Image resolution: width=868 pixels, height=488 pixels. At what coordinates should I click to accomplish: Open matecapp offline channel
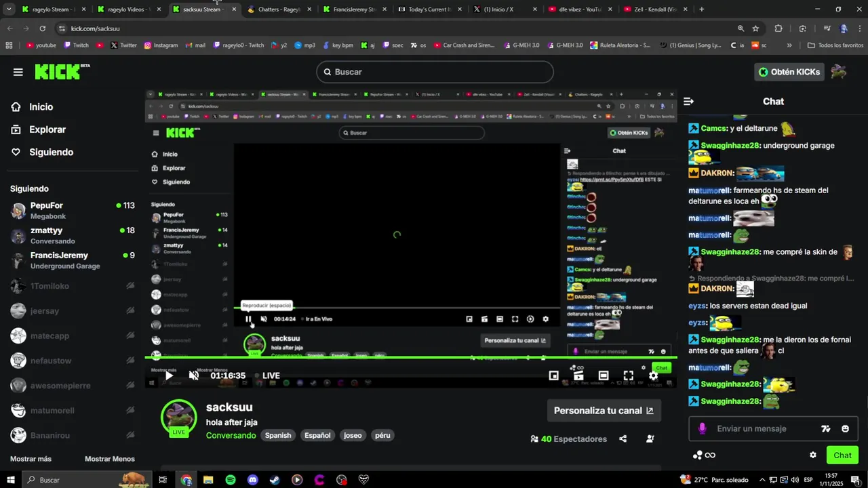72,335
